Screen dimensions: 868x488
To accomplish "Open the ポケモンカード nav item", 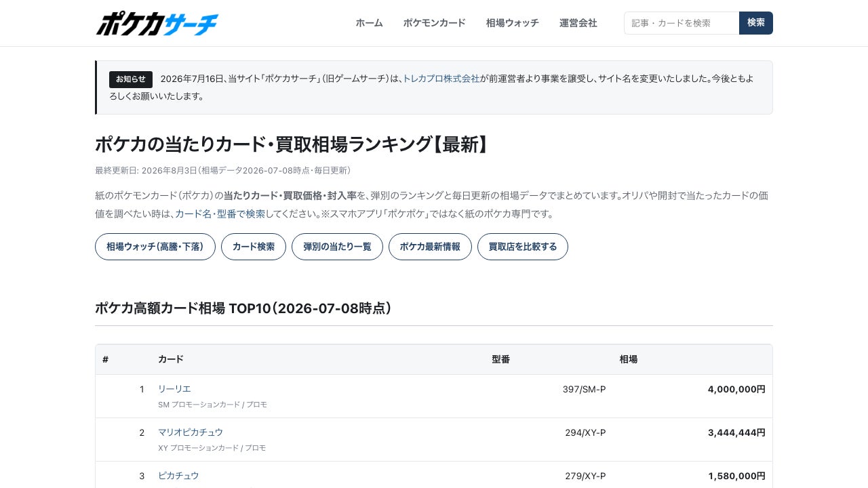I will 435,23.
